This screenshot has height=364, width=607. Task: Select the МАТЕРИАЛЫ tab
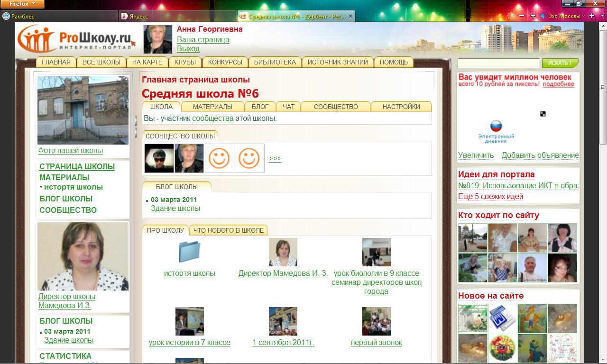click(212, 107)
